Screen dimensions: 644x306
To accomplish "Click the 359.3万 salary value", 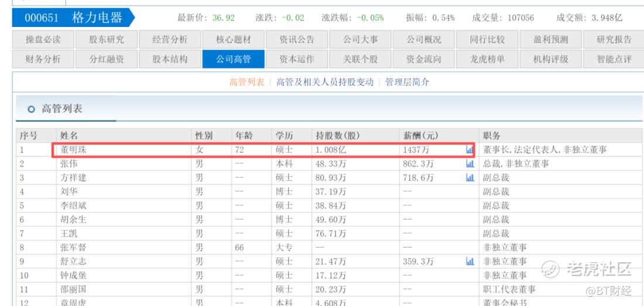I will point(419,262).
